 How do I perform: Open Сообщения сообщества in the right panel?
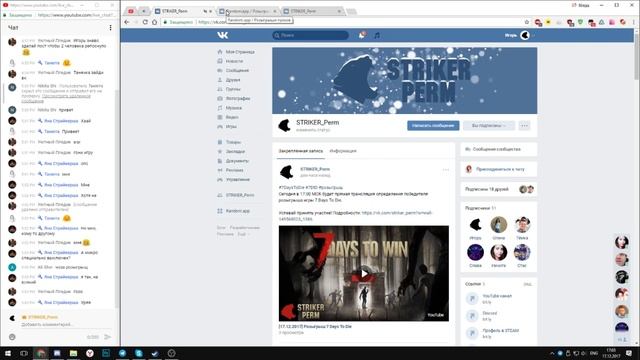pos(499,149)
